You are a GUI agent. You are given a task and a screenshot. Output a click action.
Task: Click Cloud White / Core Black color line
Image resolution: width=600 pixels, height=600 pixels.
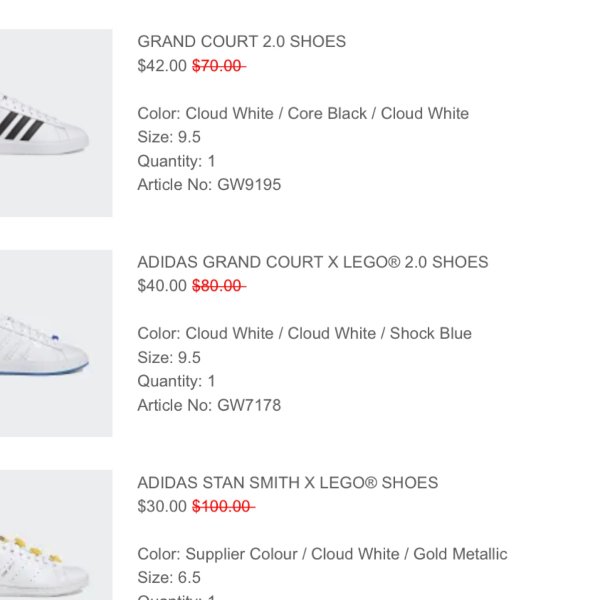(x=303, y=113)
